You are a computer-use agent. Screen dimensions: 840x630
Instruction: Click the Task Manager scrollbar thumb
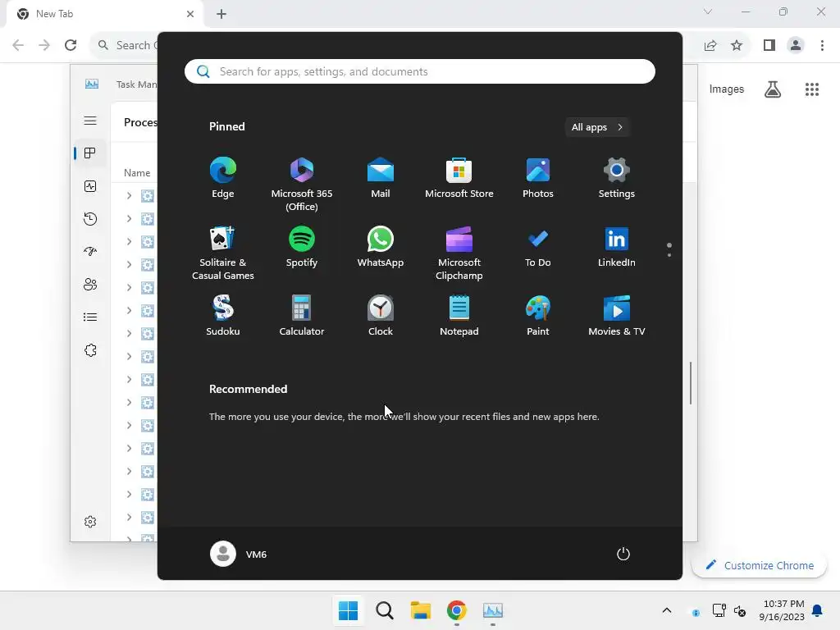click(x=691, y=383)
